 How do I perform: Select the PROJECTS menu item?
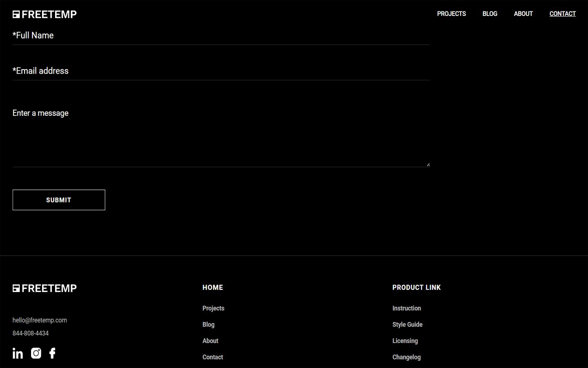451,13
